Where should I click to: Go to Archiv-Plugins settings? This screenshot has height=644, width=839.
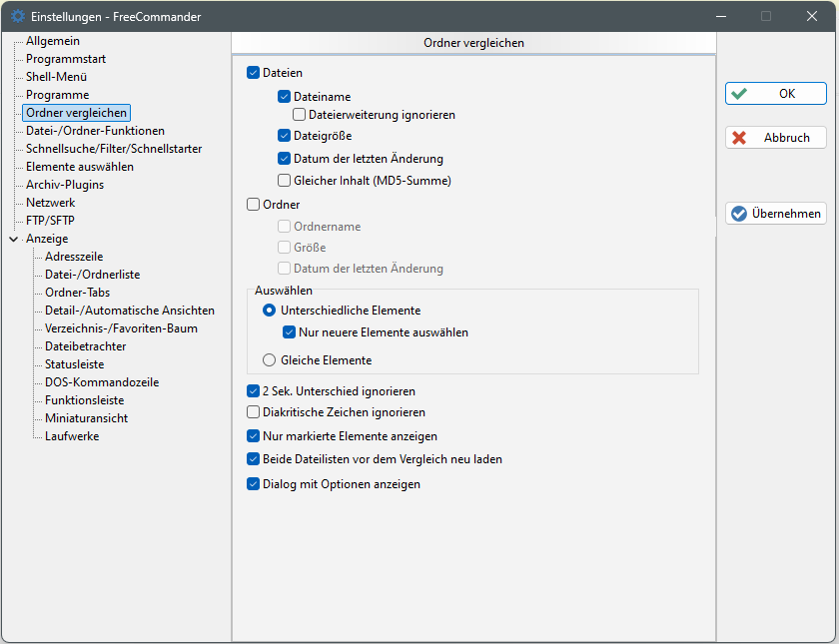click(x=65, y=185)
